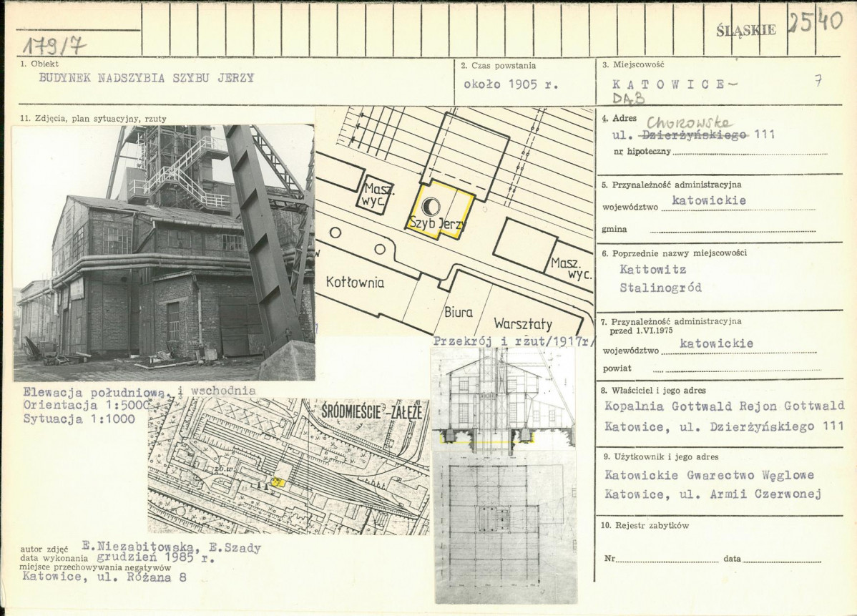Click the crossed-out Dzierżyńskiego street name
The image size is (857, 616).
click(x=694, y=135)
